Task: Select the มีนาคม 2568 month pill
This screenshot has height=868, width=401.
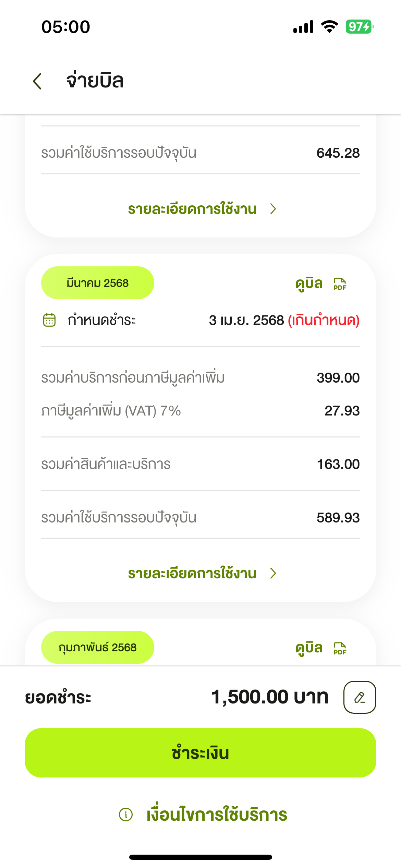Action: [98, 283]
